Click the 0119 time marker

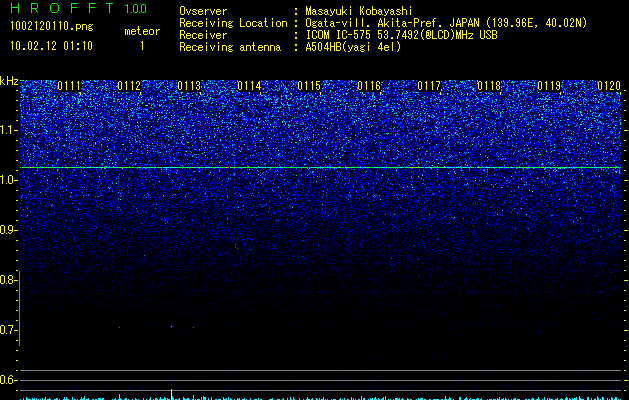click(x=549, y=86)
